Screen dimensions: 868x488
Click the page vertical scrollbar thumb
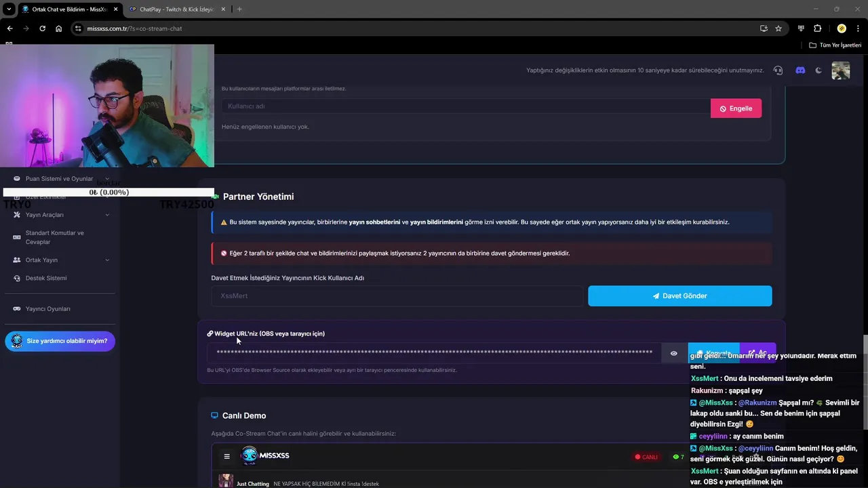point(865,383)
